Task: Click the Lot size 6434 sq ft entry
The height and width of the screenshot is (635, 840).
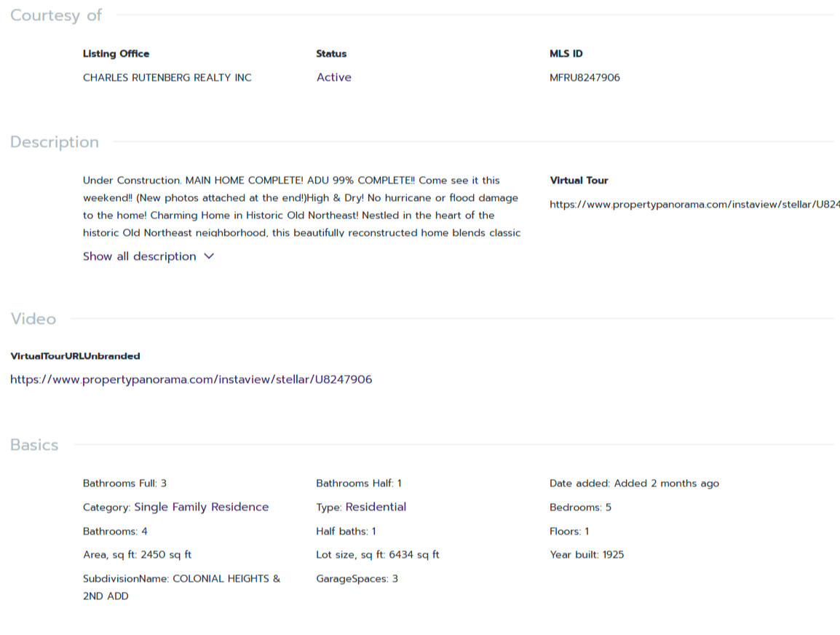Action: (x=377, y=555)
